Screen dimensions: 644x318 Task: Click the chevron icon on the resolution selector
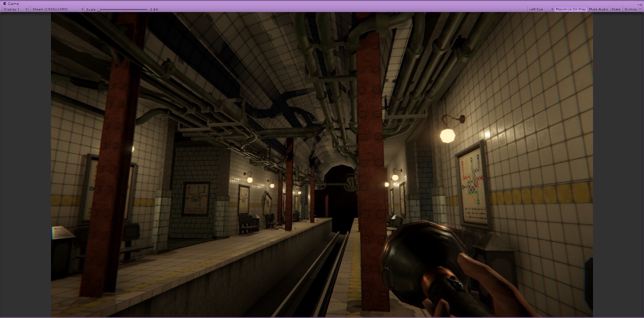click(x=82, y=9)
